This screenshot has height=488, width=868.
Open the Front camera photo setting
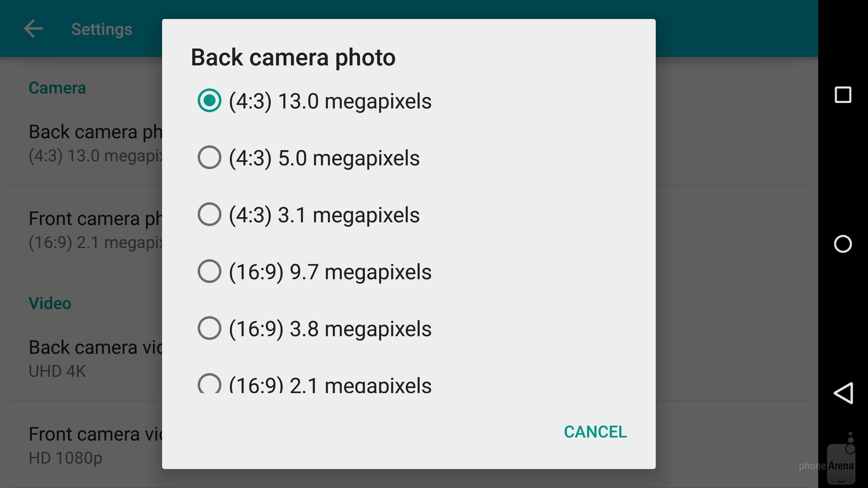click(96, 230)
